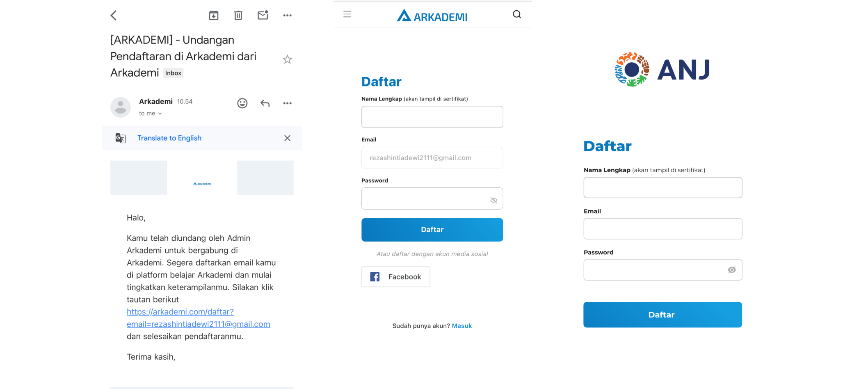Open the arkademi.com/daftar registration link
The width and height of the screenshot is (868, 392).
(x=198, y=318)
